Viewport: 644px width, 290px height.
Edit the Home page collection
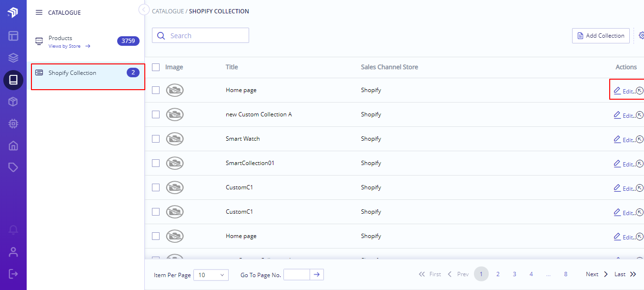(x=625, y=90)
